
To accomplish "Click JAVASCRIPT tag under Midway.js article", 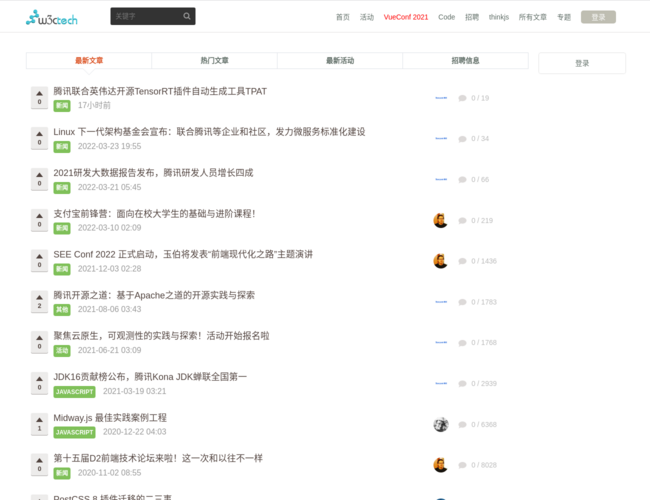I will (x=75, y=432).
